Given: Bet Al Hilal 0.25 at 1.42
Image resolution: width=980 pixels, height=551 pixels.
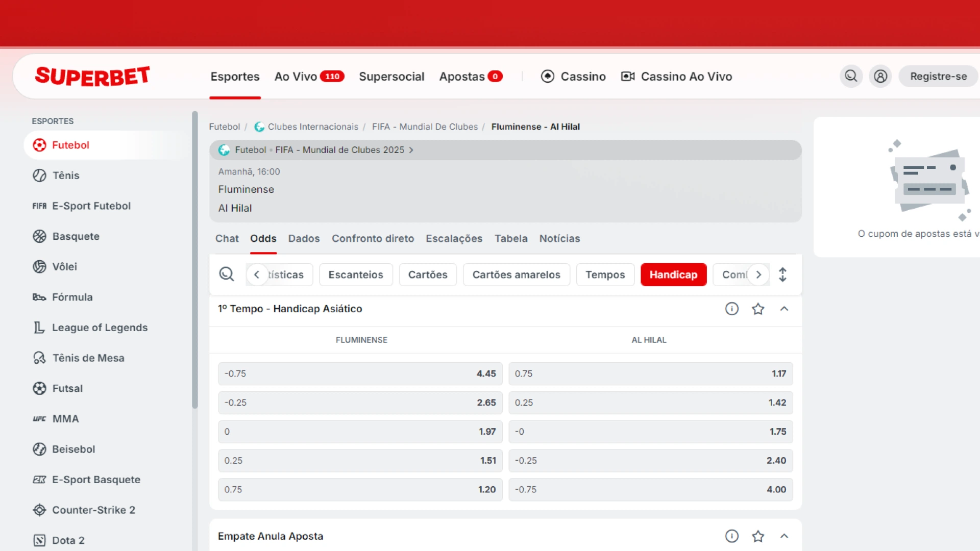Looking at the screenshot, I should (650, 403).
